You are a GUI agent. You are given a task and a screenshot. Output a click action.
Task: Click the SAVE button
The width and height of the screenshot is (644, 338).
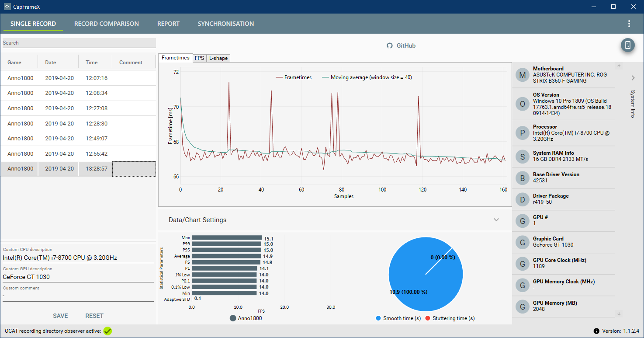point(60,316)
